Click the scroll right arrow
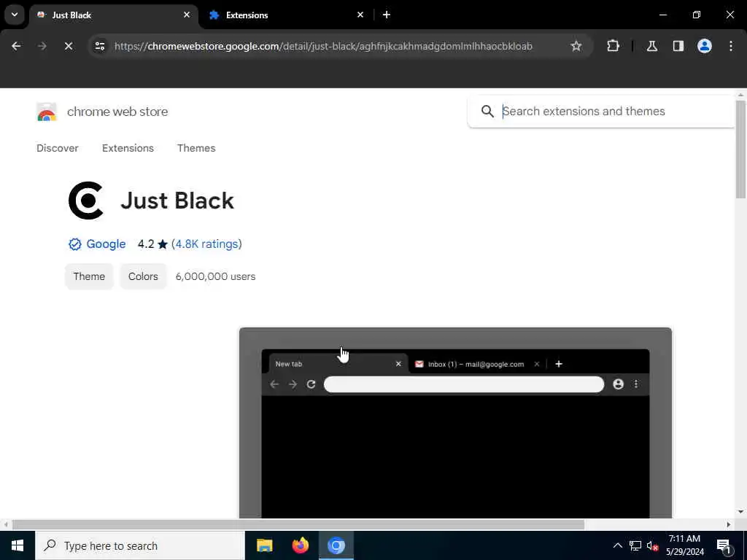 pyautogui.click(x=729, y=524)
